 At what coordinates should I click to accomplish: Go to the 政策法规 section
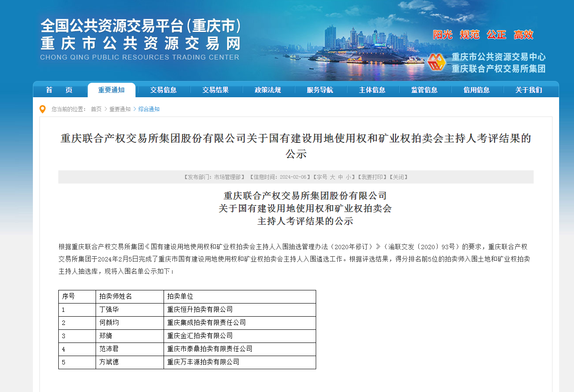click(x=268, y=90)
